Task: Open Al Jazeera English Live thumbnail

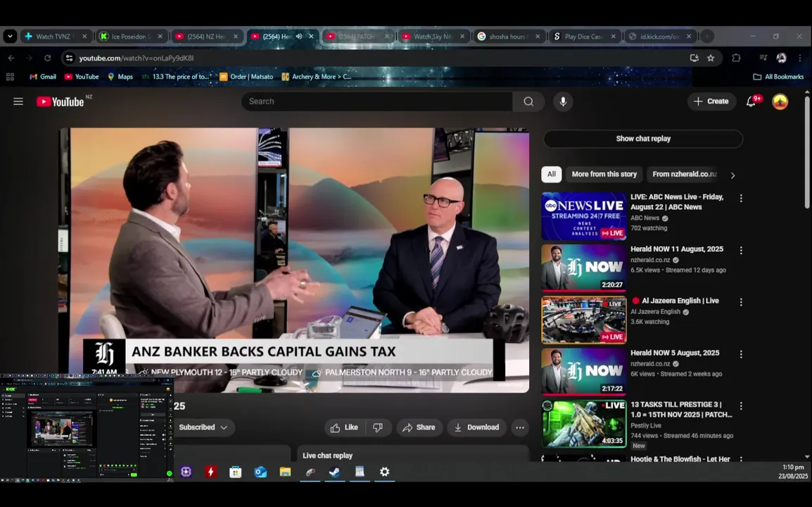Action: point(584,320)
